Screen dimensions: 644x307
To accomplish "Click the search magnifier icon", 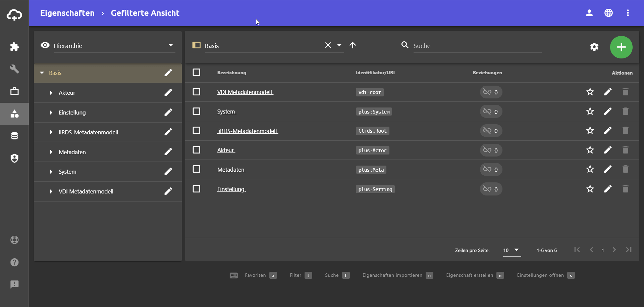I will click(x=405, y=45).
